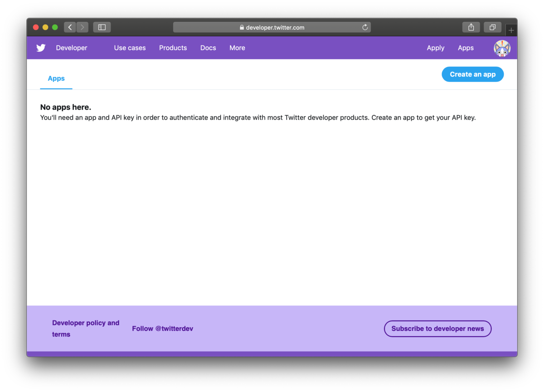
Task: Go back with Safari's back arrow
Action: pos(70,27)
